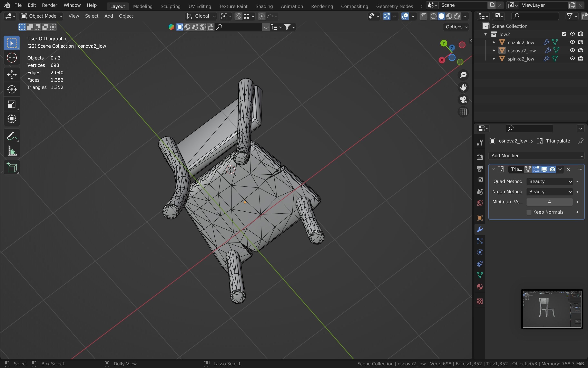Click the outliner search field
The height and width of the screenshot is (368, 588).
tap(535, 16)
